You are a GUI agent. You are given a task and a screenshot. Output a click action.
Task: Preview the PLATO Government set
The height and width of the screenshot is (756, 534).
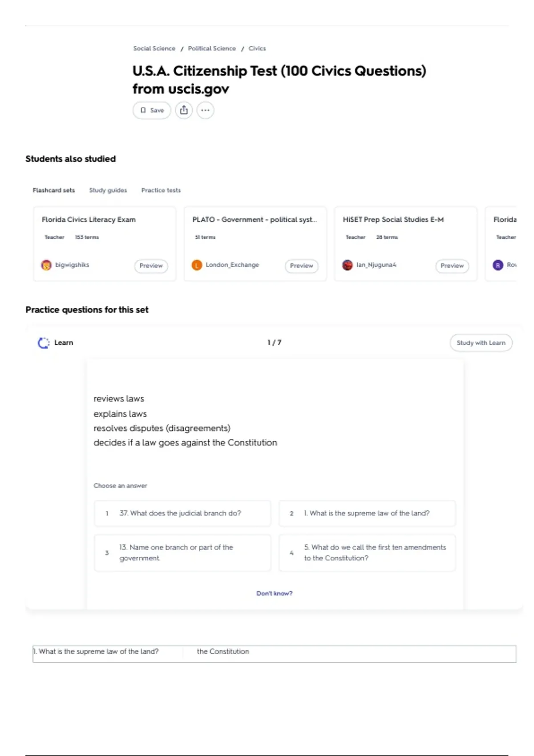[x=301, y=265]
